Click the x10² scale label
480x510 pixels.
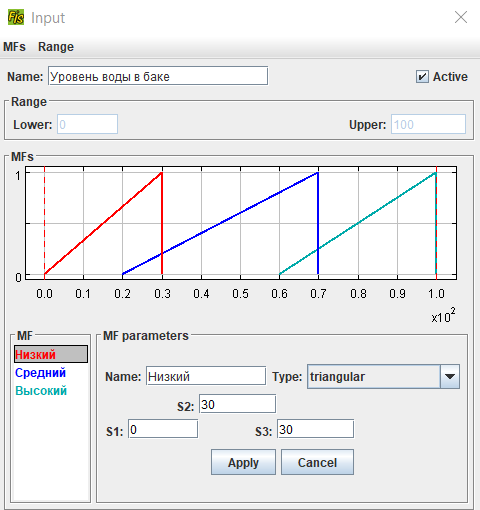(x=443, y=316)
